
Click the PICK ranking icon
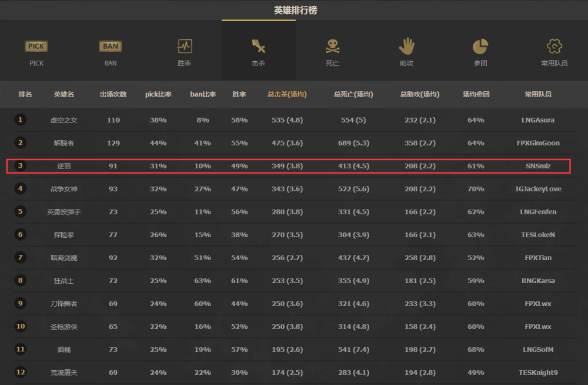(36, 46)
